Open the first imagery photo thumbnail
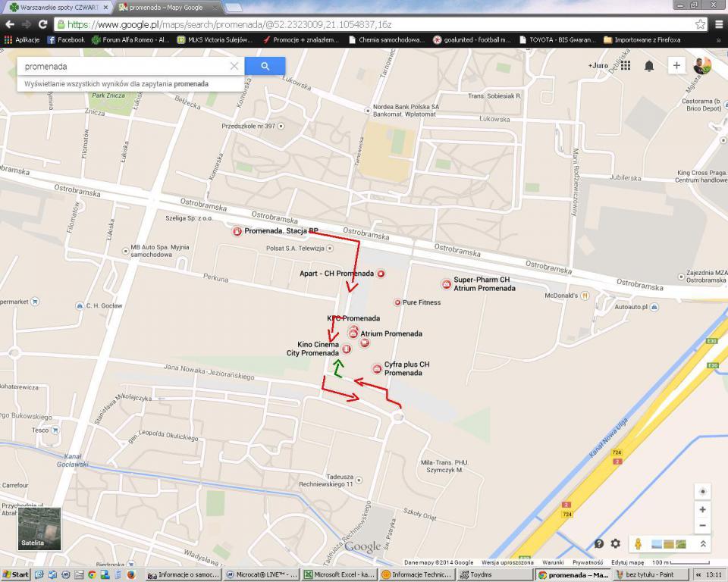Viewport: 728px width, 582px height. coord(657,544)
